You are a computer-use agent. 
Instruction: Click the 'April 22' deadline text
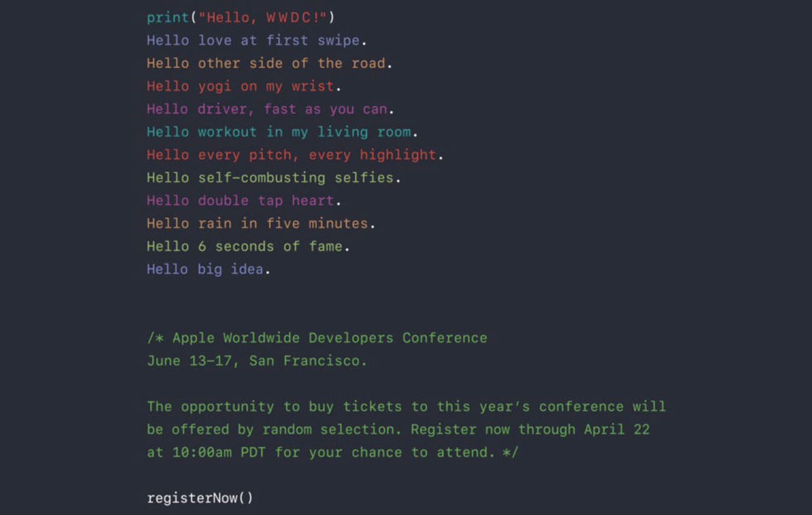[617, 429]
